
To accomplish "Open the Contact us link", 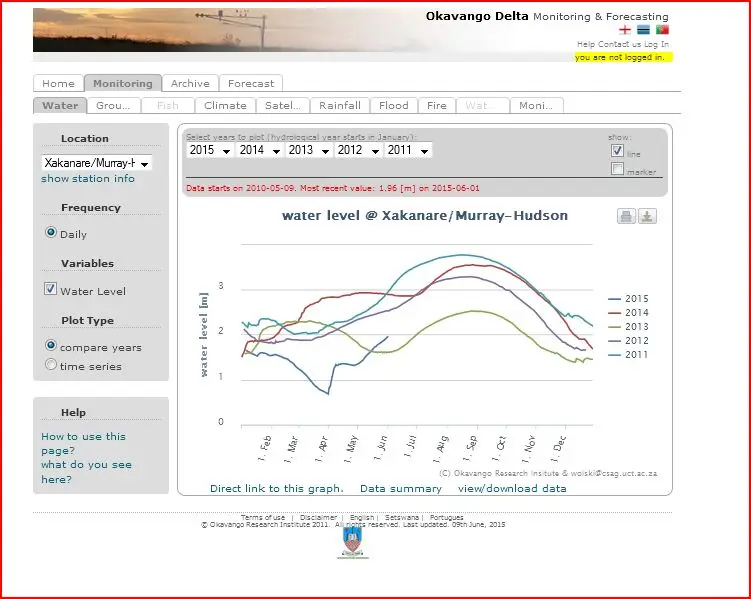I will coord(619,44).
